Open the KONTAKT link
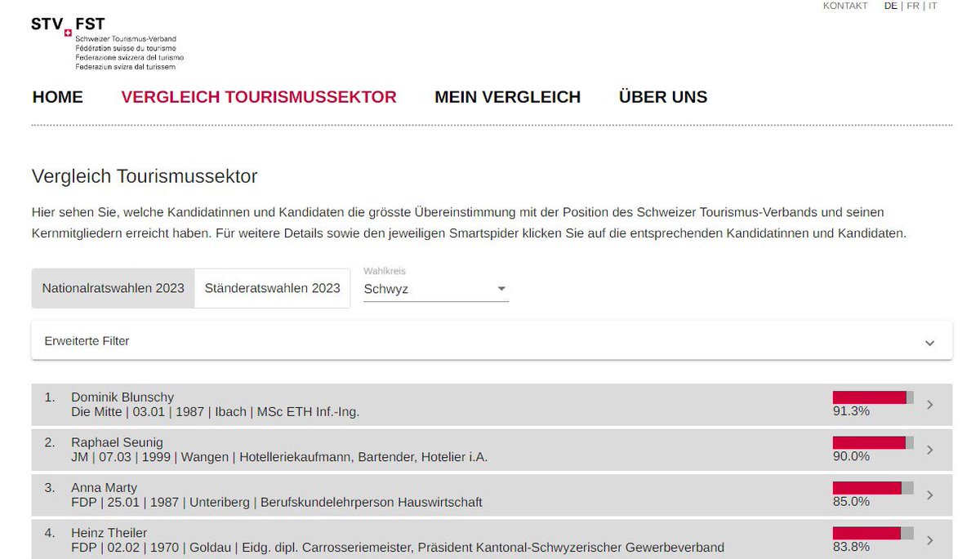Screen dimensions: 980x559 pyautogui.click(x=845, y=6)
